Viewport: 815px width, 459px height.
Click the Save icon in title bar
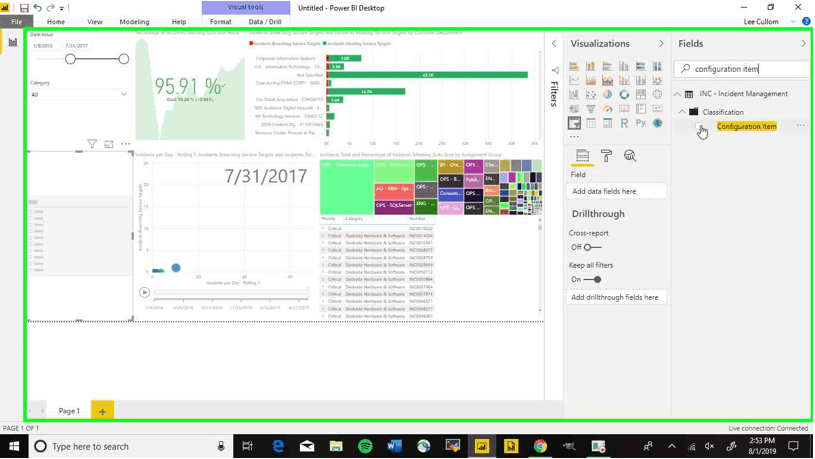tap(24, 8)
